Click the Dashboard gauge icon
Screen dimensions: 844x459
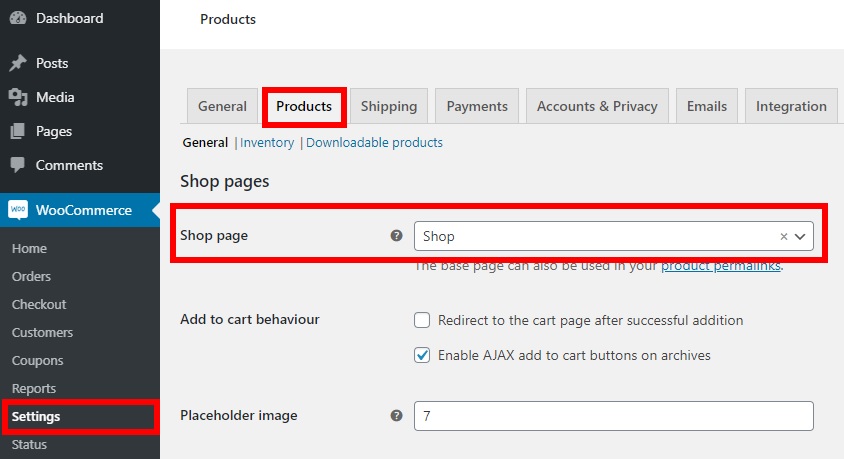[x=18, y=18]
